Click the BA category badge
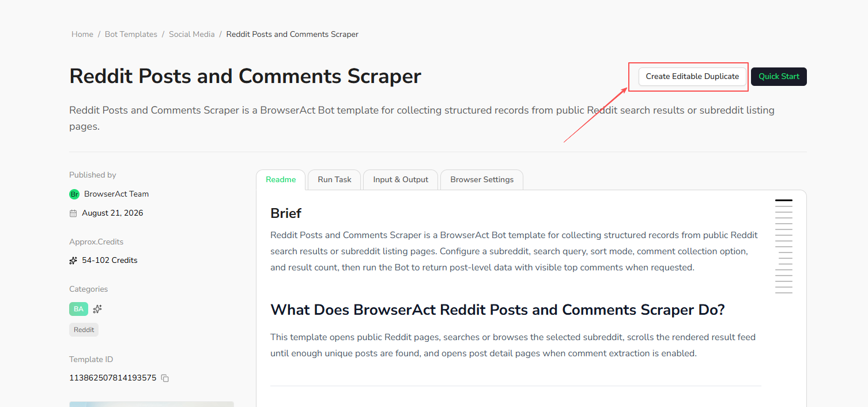The image size is (868, 407). [x=78, y=309]
